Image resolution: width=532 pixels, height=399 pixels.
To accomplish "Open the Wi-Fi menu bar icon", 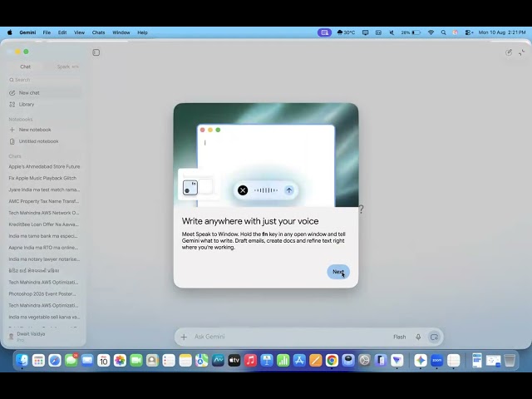I will point(431,32).
